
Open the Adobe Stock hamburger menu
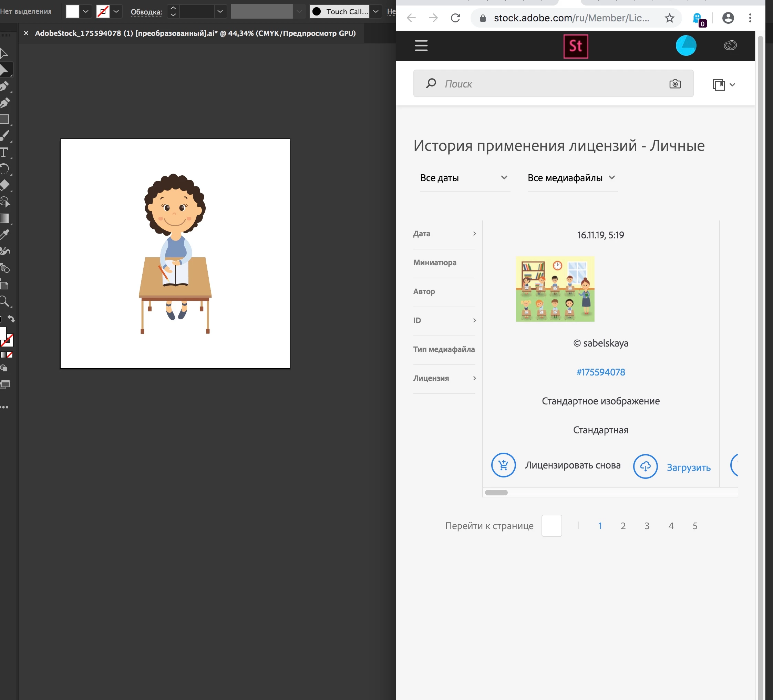click(421, 45)
